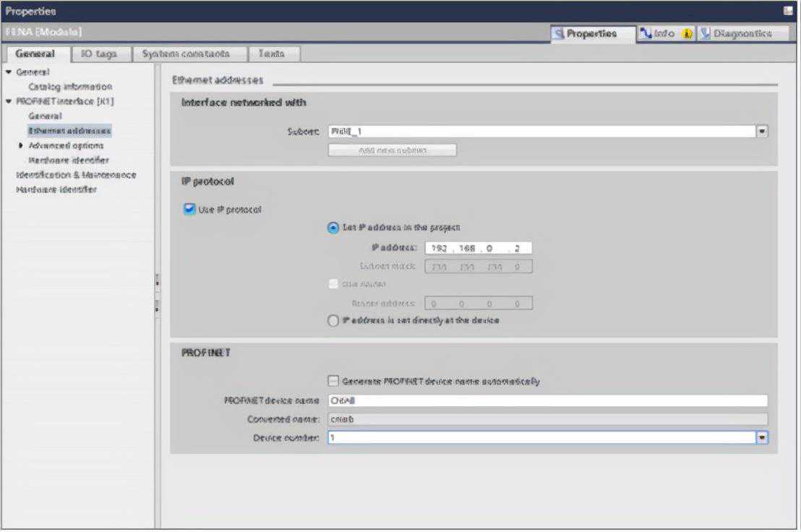This screenshot has height=532, width=801.
Task: Click upper collapse handle on navigation pane divider
Action: pyautogui.click(x=157, y=281)
